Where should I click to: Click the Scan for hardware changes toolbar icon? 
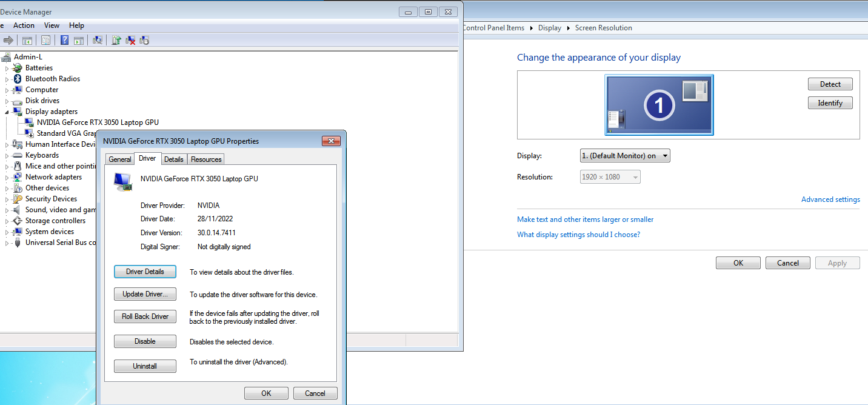click(x=98, y=41)
